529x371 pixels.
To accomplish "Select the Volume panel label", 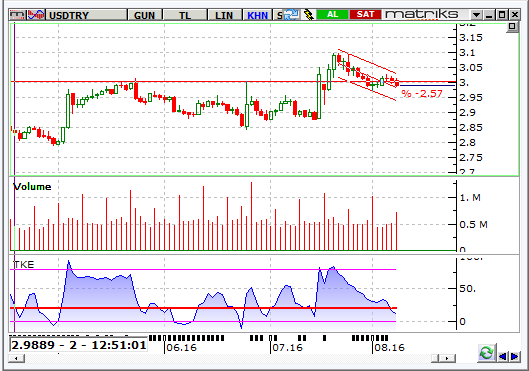I will pyautogui.click(x=32, y=187).
